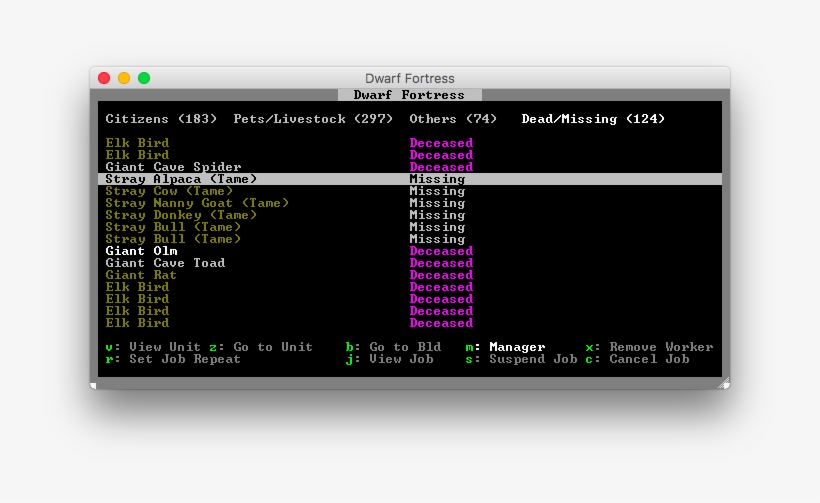Toggle Set Job Repeat

point(173,359)
